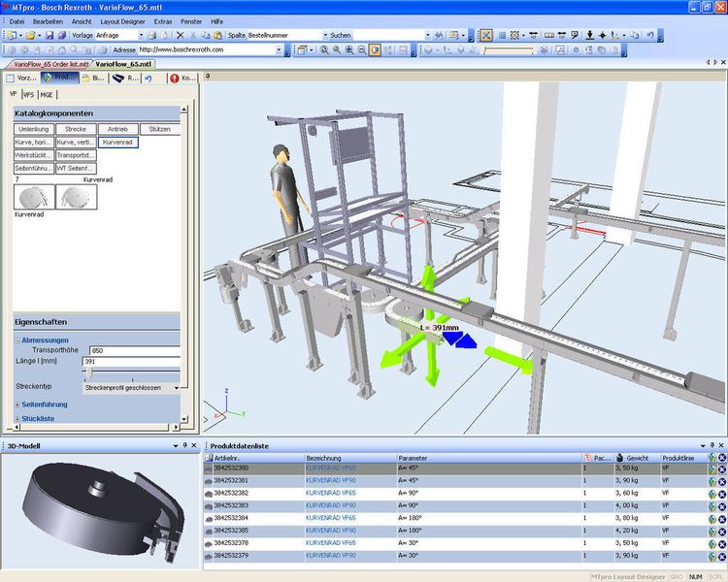Activate the highlighted orange X layout tool

tap(485, 35)
